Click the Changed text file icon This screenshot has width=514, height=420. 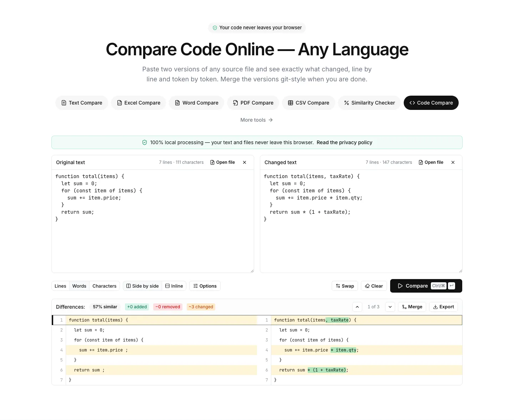point(421,162)
